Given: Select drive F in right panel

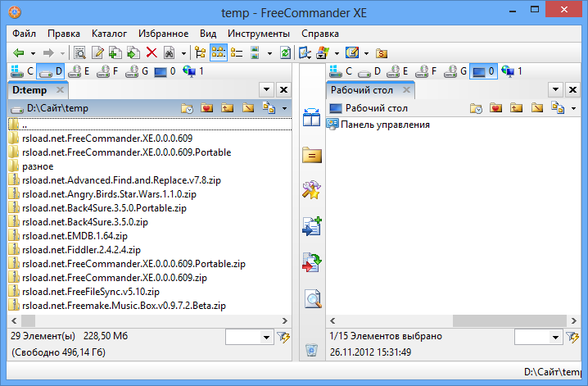Looking at the screenshot, I should [426, 71].
